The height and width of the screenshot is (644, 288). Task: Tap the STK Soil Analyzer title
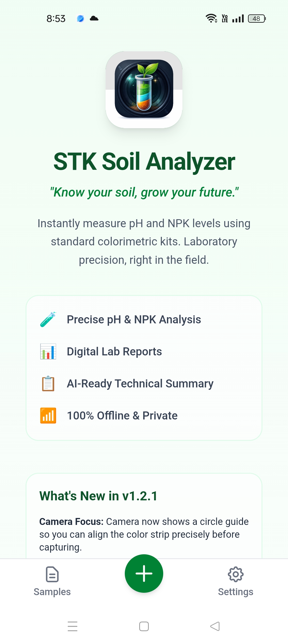coord(144,162)
